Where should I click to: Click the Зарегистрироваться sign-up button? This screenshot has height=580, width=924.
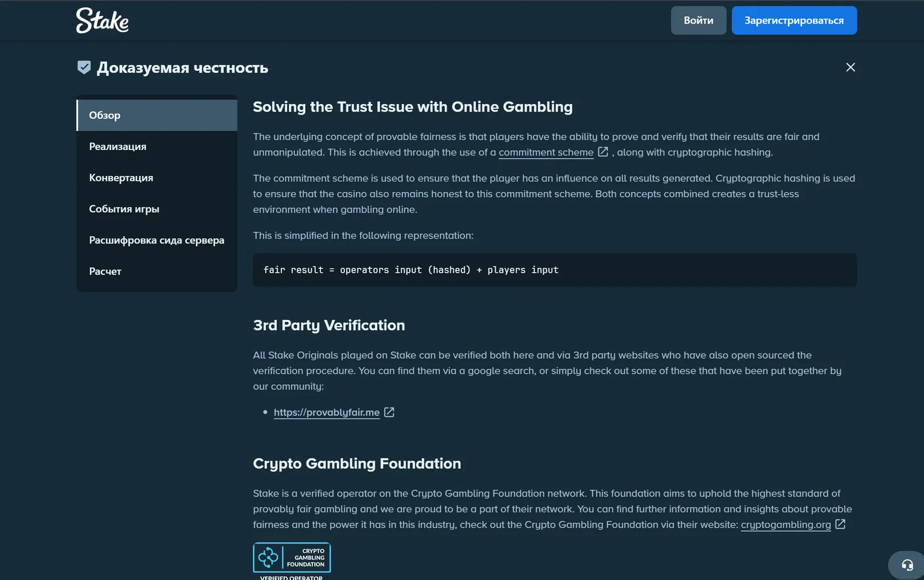[794, 20]
